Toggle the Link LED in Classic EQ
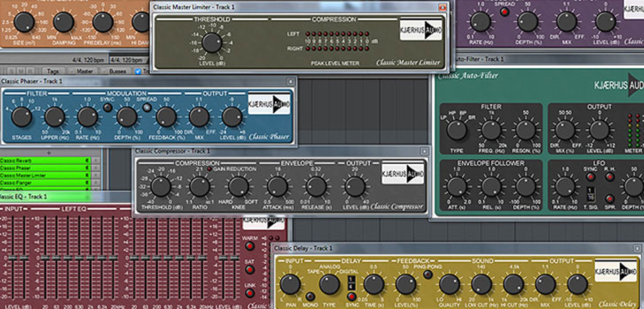The image size is (644, 309). (250, 293)
